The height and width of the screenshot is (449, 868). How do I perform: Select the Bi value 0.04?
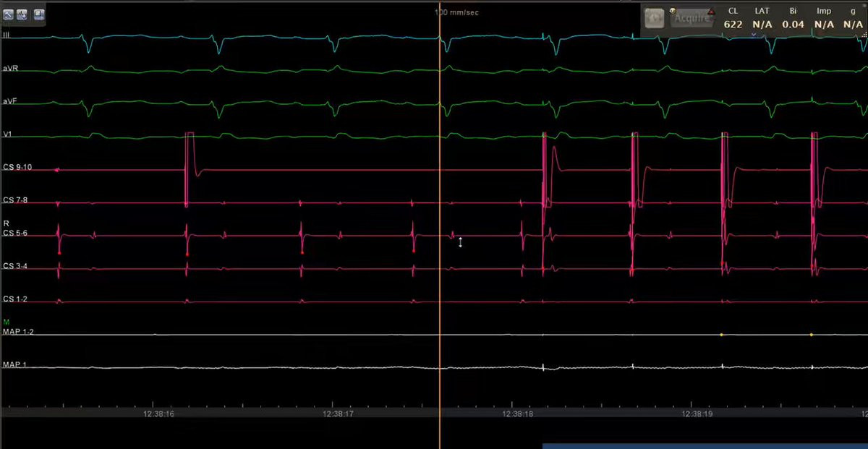[793, 24]
